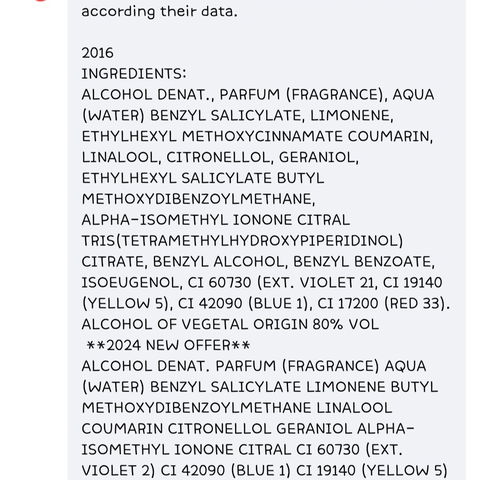Click the 'according their data.' text line
This screenshot has width=480, height=480.
(x=159, y=11)
